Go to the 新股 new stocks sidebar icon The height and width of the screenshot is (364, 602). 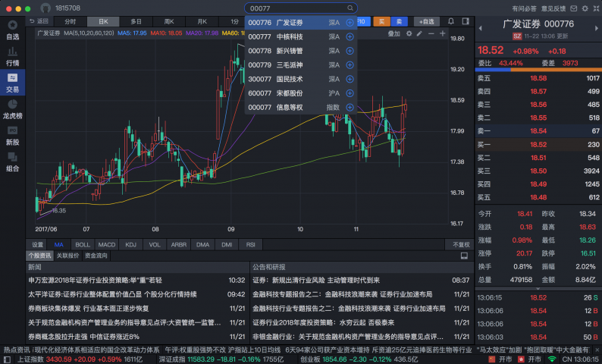pyautogui.click(x=12, y=136)
